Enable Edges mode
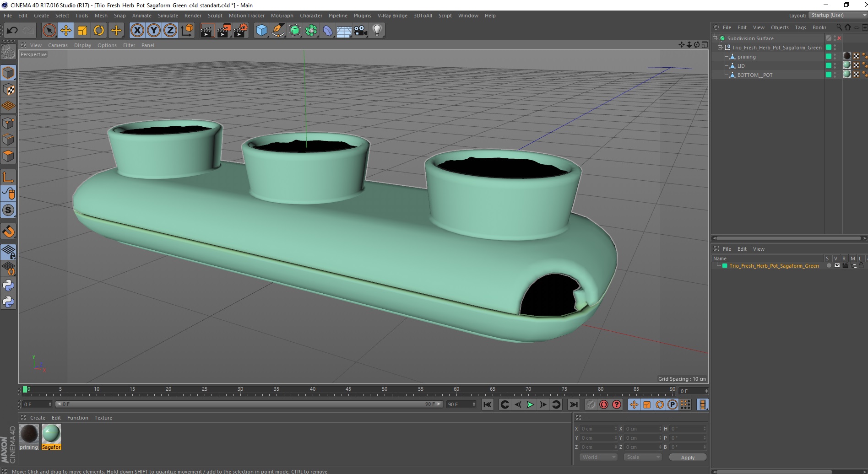This screenshot has width=868, height=474. [x=8, y=140]
